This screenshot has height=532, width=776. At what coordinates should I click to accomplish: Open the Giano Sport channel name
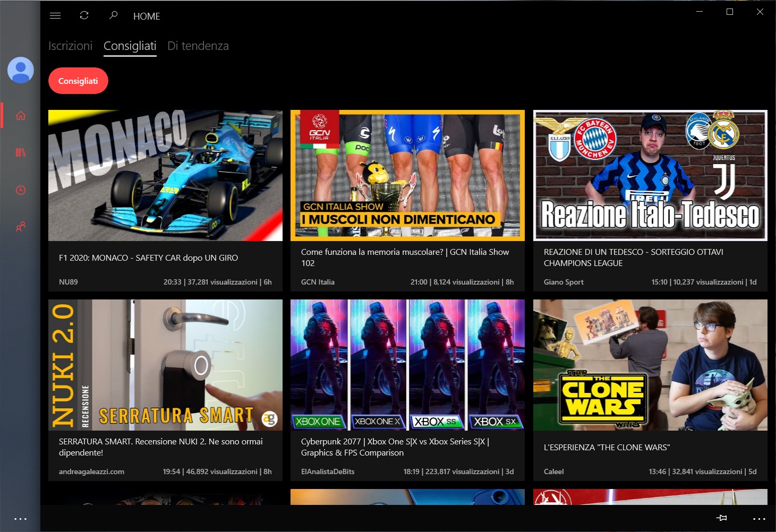click(564, 282)
